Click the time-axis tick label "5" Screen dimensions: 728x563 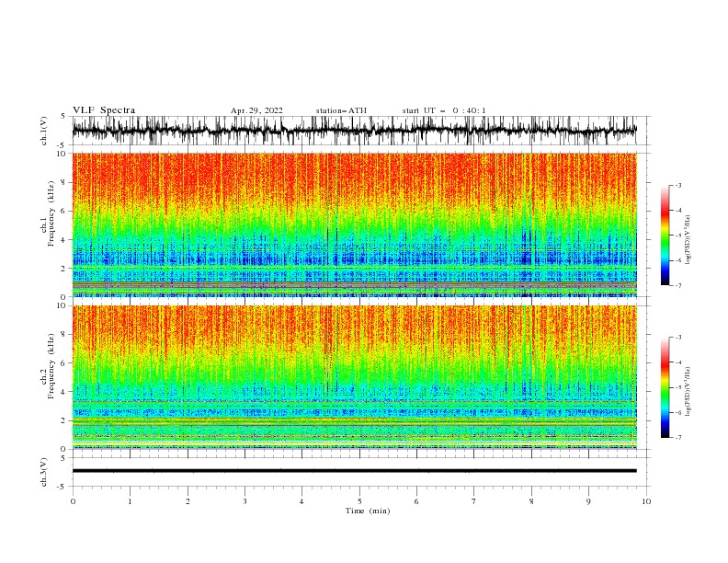(x=359, y=501)
